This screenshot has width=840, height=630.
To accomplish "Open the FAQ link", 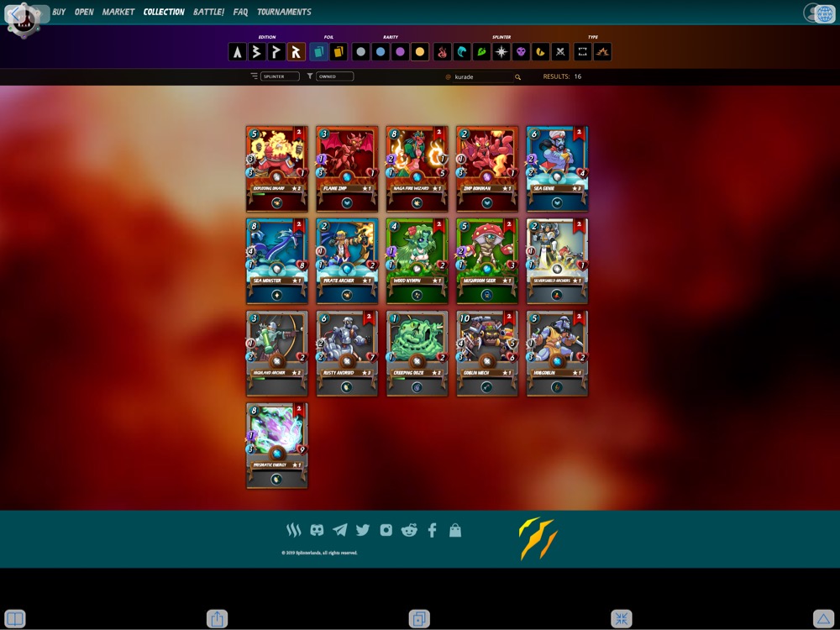I will (x=240, y=13).
